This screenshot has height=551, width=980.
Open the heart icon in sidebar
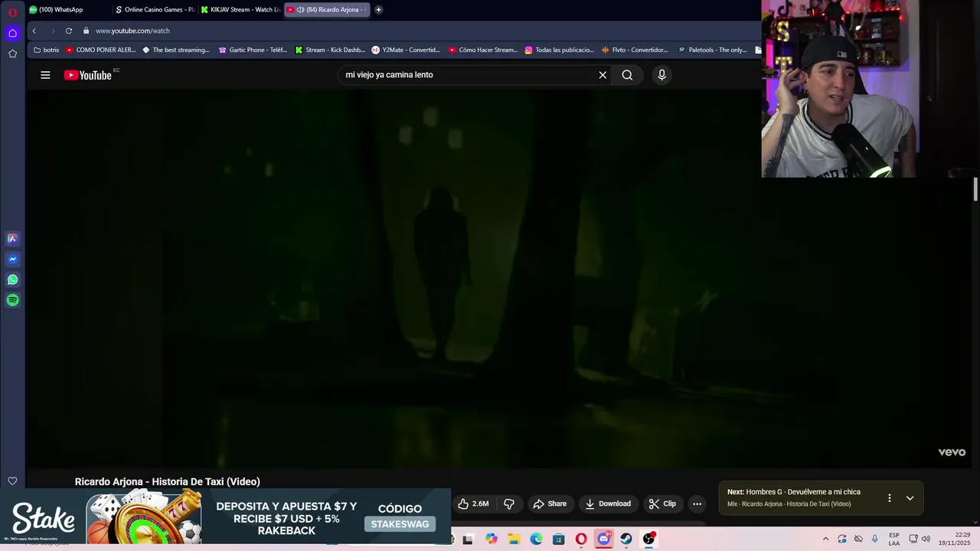(12, 481)
